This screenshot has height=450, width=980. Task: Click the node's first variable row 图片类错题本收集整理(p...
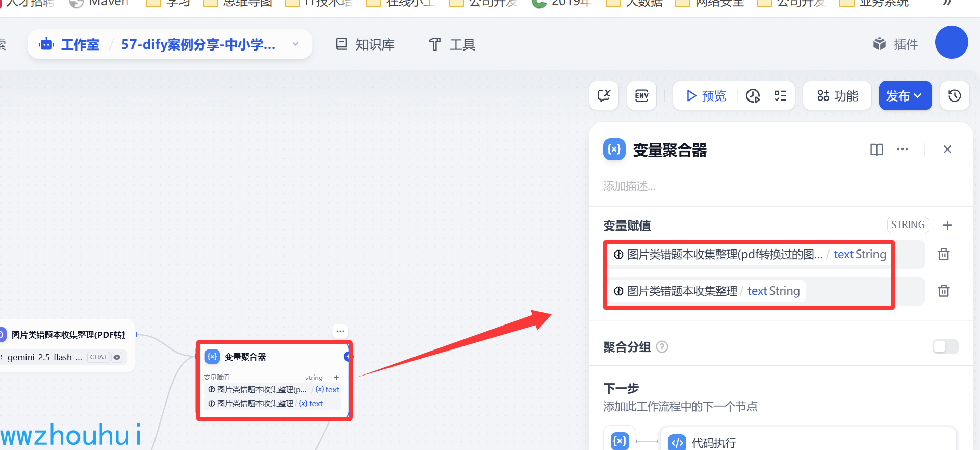click(x=273, y=389)
